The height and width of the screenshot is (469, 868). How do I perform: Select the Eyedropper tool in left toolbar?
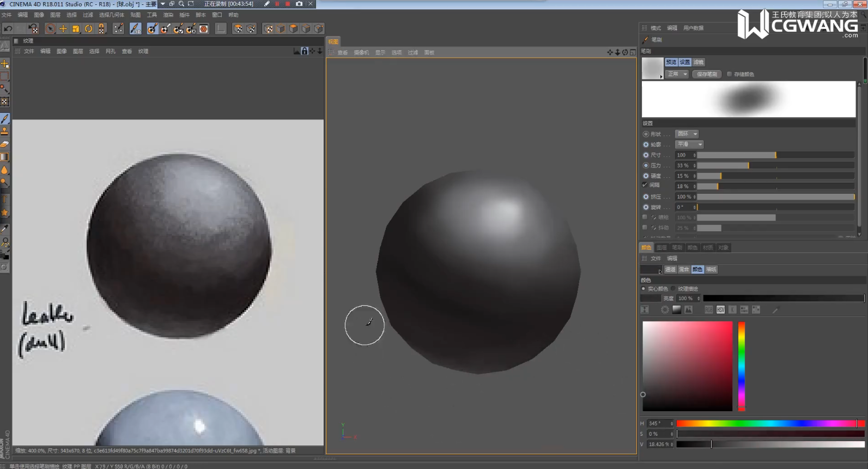click(x=5, y=229)
